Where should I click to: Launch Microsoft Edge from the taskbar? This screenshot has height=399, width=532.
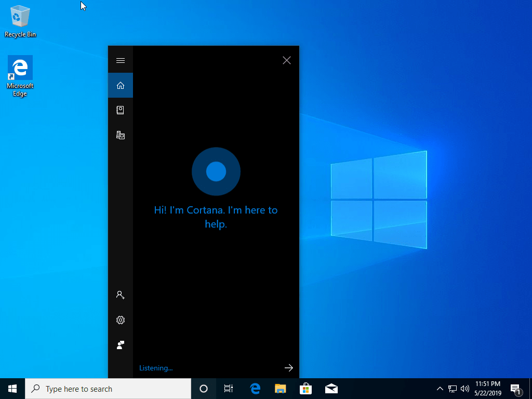click(255, 389)
